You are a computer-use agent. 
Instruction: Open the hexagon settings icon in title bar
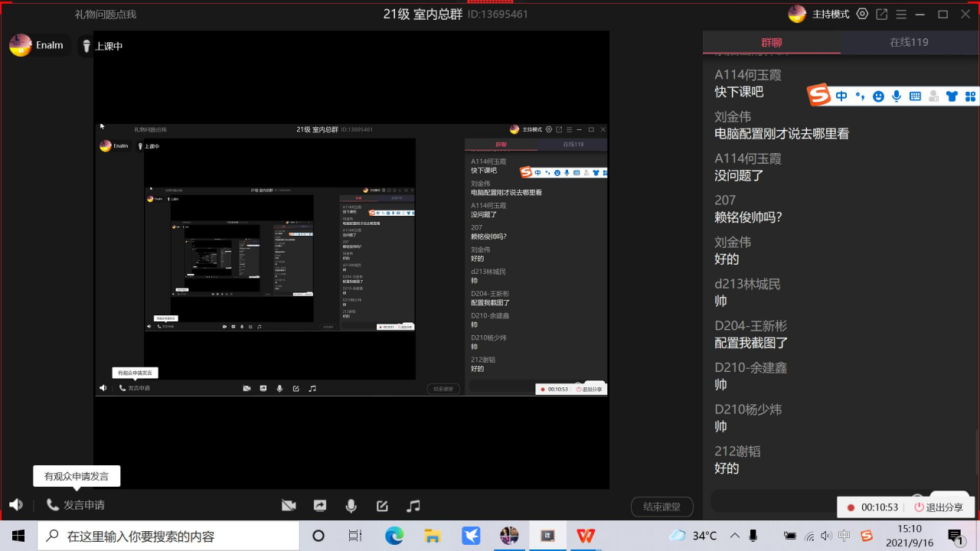[863, 15]
